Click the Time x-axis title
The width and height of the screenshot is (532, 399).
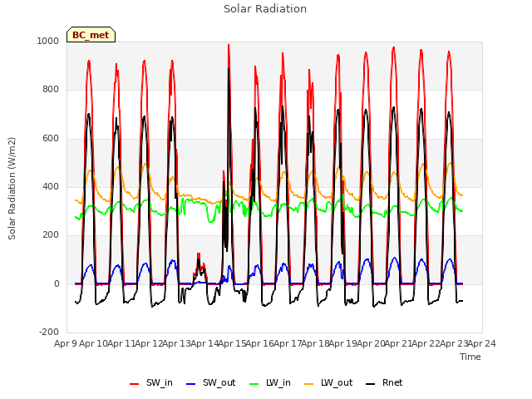(x=470, y=357)
